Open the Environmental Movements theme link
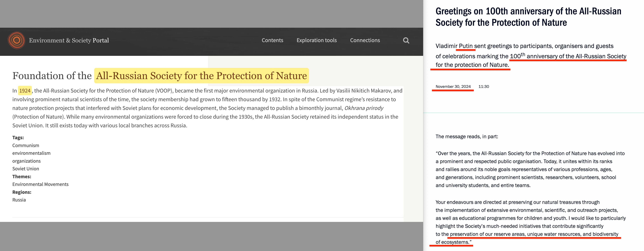The image size is (644, 251). click(x=40, y=184)
